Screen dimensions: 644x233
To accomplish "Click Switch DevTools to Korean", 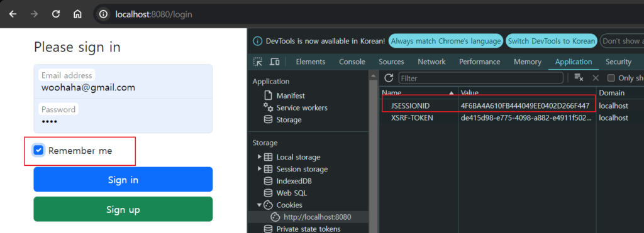I will click(552, 41).
